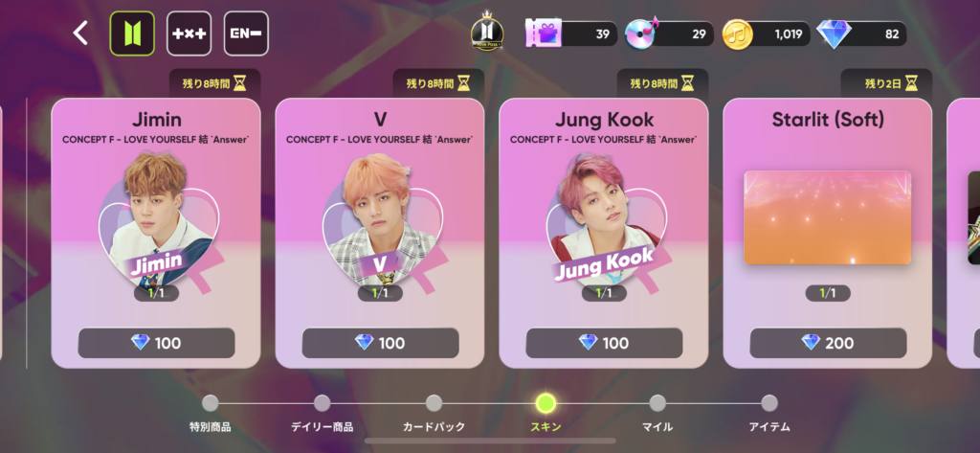This screenshot has height=453, width=980.
Task: Tap the music disc currency icon
Action: 641,34
